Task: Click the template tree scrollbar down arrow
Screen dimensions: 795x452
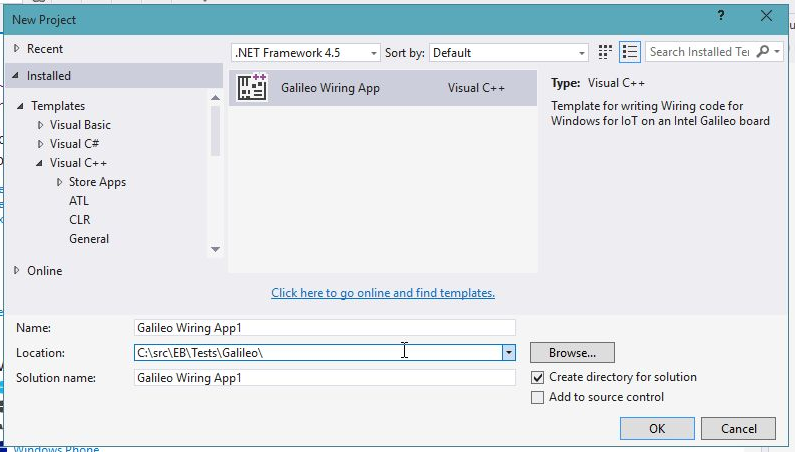Action: pyautogui.click(x=215, y=249)
